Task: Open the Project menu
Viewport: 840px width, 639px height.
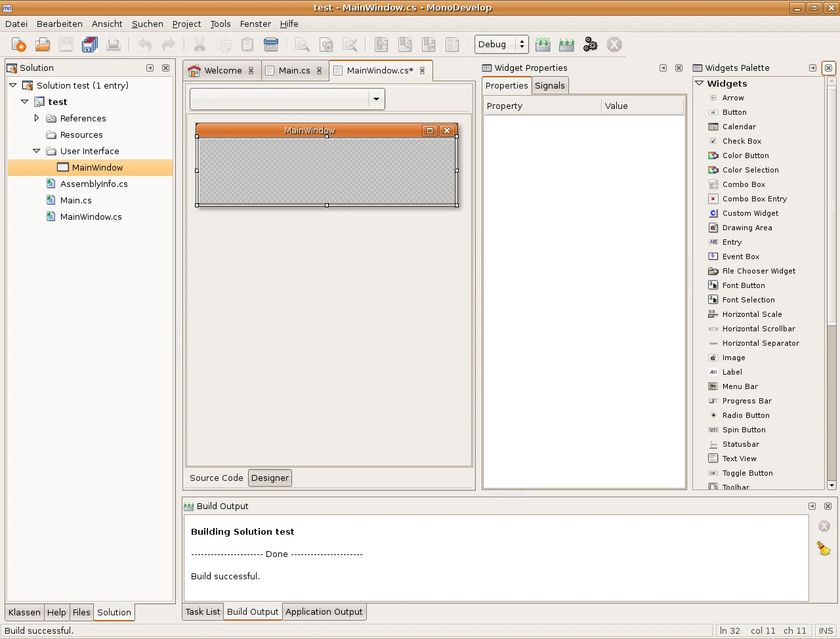Action: click(186, 24)
